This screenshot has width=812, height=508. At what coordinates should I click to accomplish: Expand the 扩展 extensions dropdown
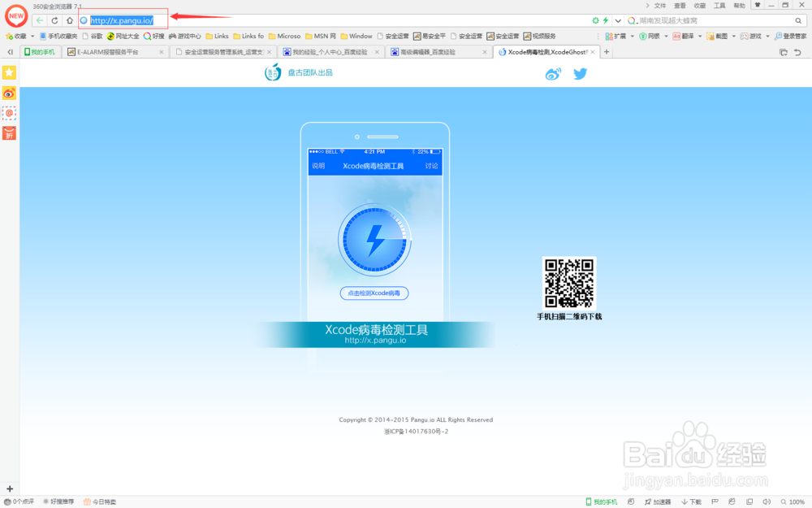(633, 37)
